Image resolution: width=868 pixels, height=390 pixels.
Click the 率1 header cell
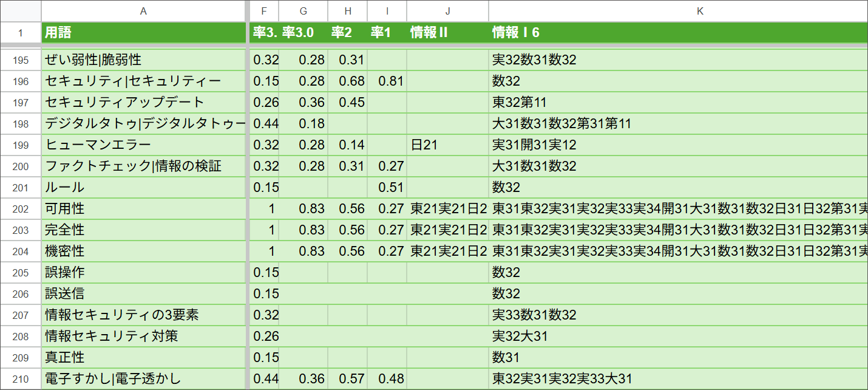pos(387,33)
